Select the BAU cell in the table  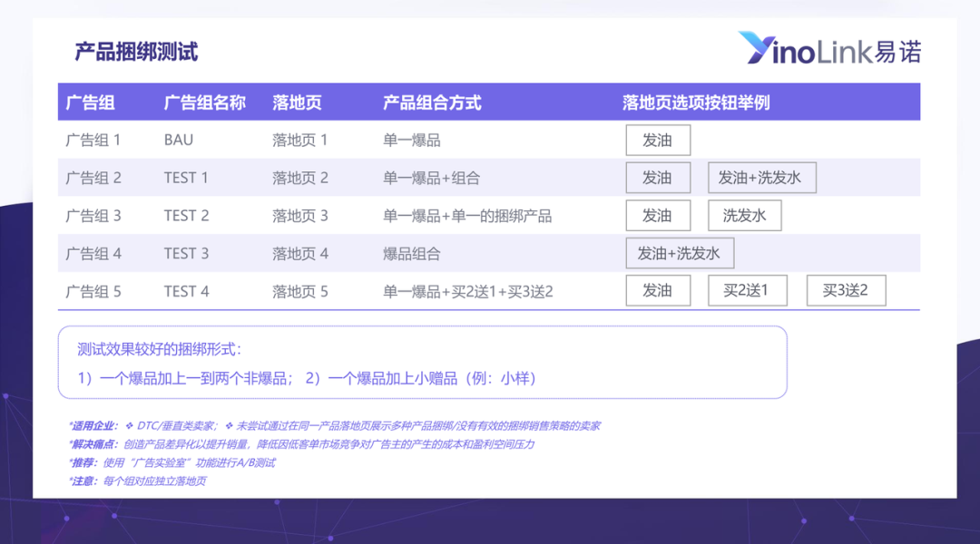pyautogui.click(x=179, y=141)
